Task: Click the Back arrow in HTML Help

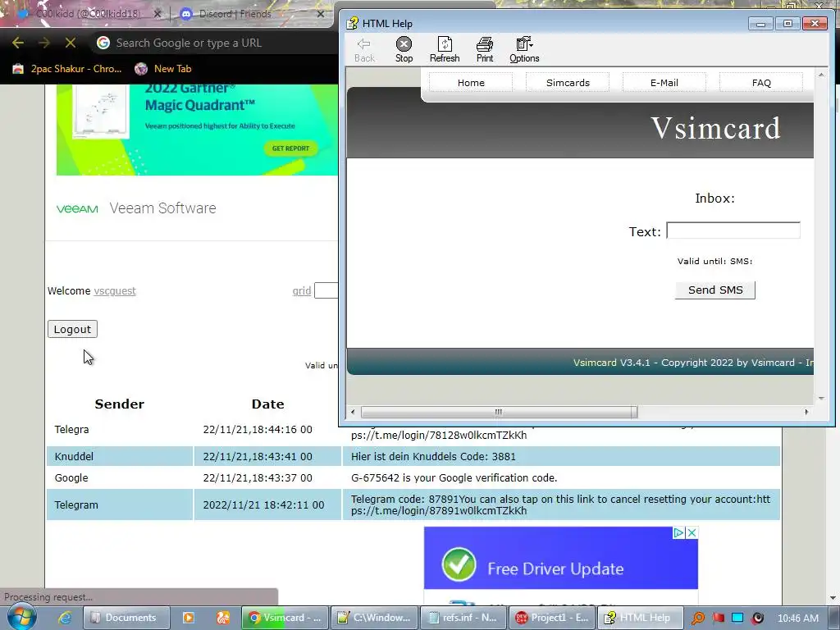Action: [x=364, y=50]
